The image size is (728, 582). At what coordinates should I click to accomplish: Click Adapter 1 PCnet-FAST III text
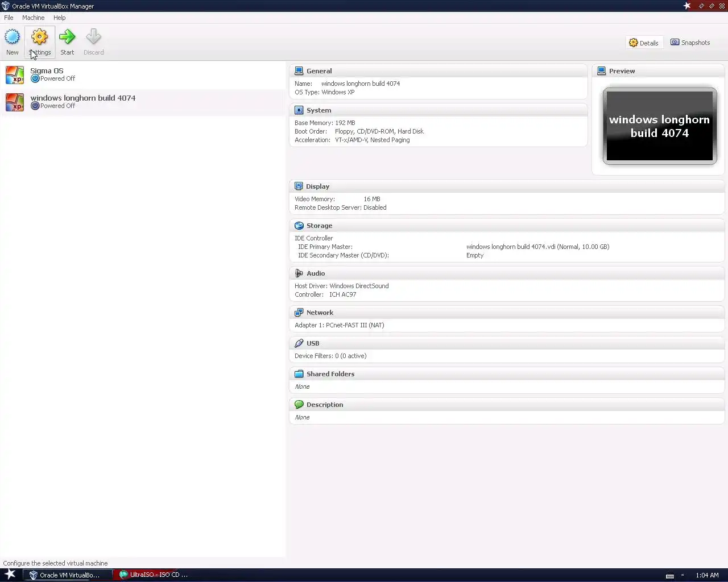340,325
